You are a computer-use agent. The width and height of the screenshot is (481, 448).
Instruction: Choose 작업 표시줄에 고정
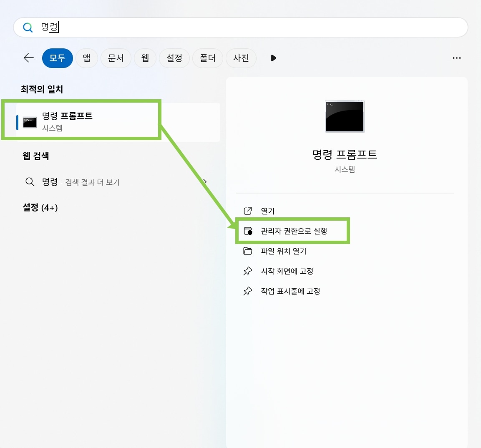coord(290,291)
